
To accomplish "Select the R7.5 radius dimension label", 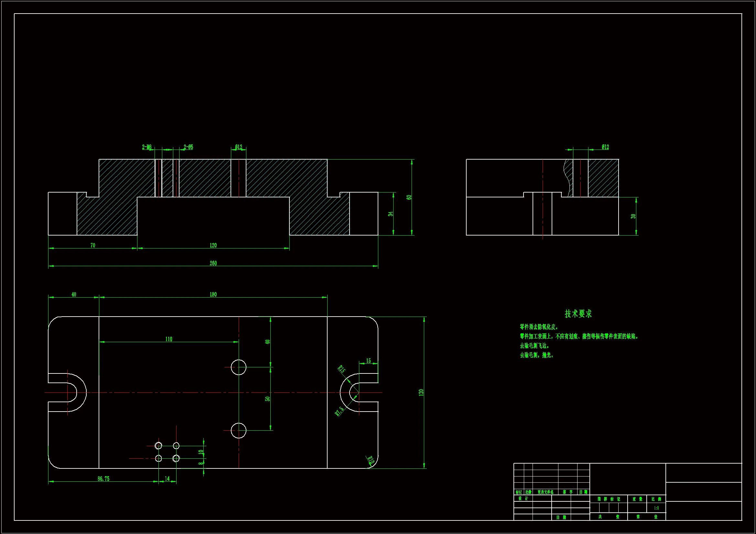I will pos(339,411).
